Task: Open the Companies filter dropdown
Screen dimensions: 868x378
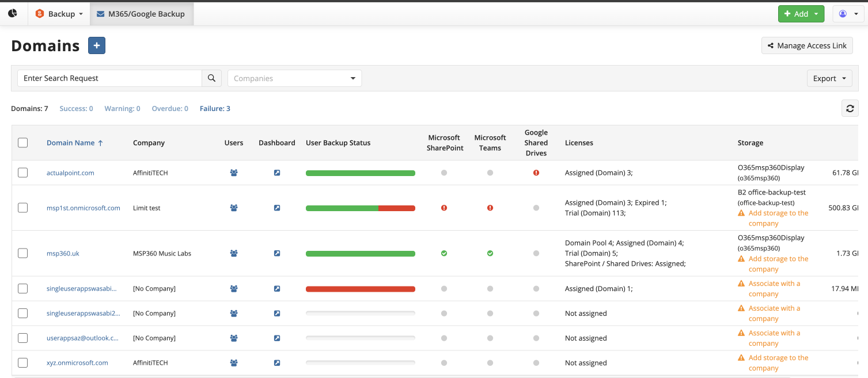Action: click(x=294, y=78)
